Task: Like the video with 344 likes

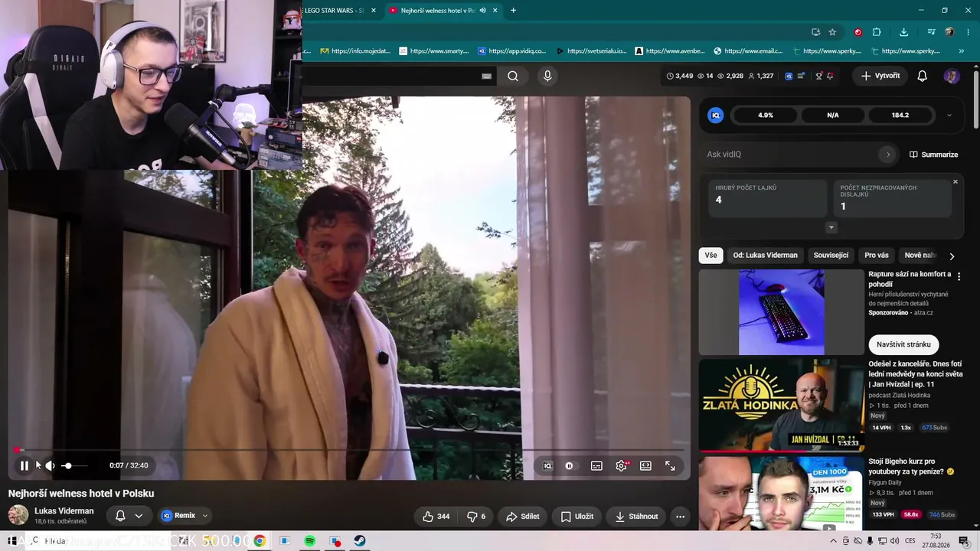Action: pos(436,517)
